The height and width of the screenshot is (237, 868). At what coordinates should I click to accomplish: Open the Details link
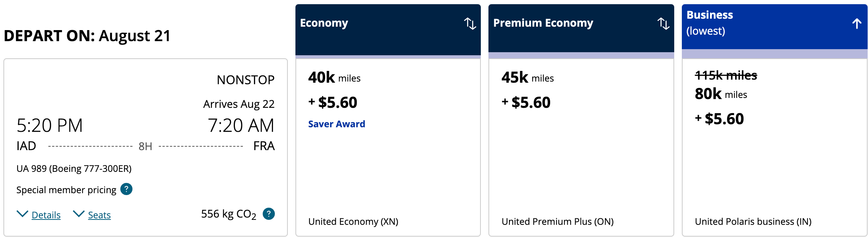coord(46,215)
